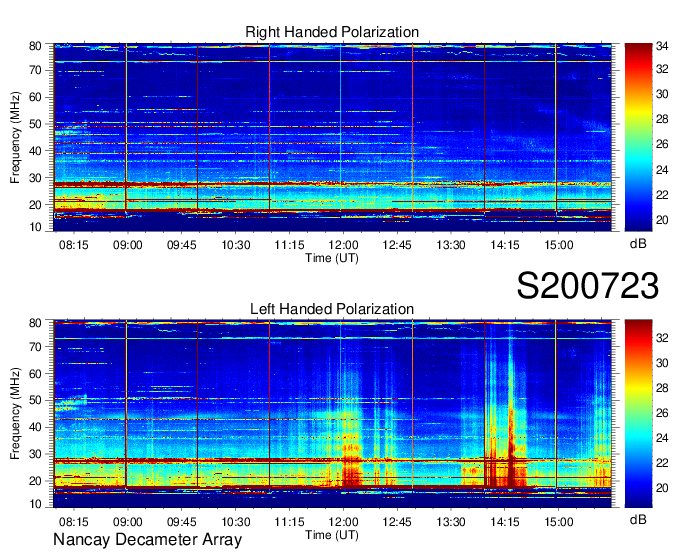Screen dimensions: 680x552
Task: Click the "14:15" time tick of Right Handed plot
Action: (505, 245)
